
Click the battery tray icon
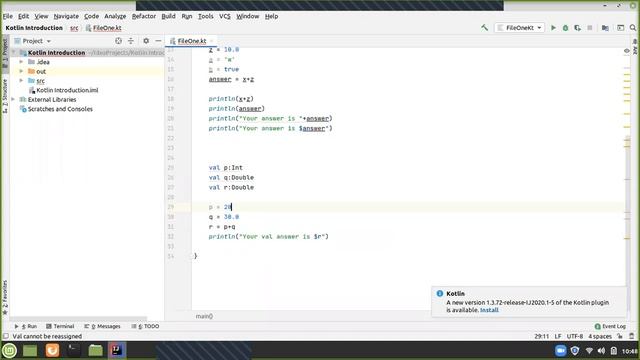pos(613,351)
